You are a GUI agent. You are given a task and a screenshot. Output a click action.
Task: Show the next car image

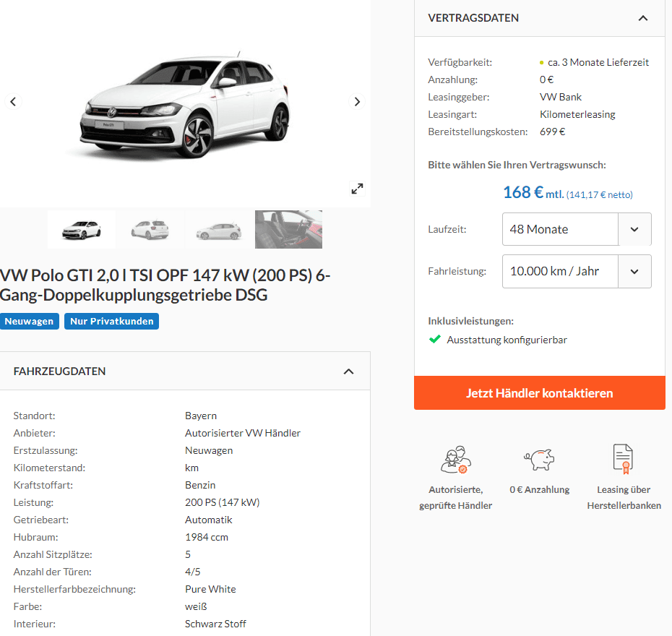pos(357,102)
